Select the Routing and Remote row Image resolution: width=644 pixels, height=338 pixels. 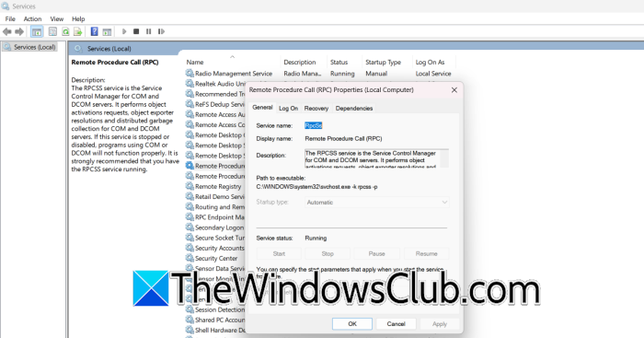point(214,207)
